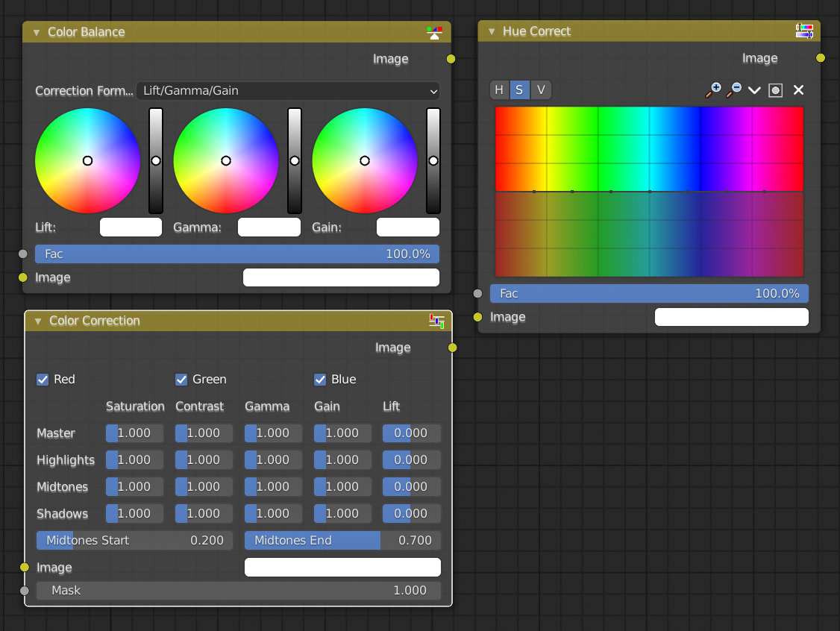Click the Color Balance Image output socket
This screenshot has width=840, height=631.
[x=451, y=59]
